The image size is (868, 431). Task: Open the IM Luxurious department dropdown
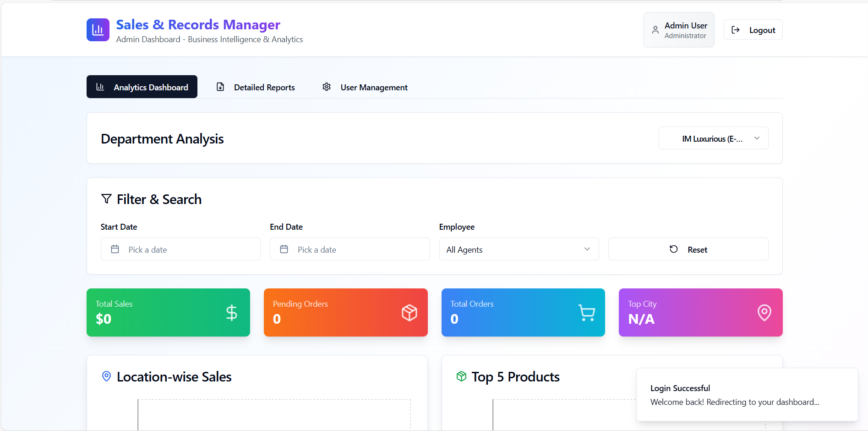pyautogui.click(x=713, y=138)
